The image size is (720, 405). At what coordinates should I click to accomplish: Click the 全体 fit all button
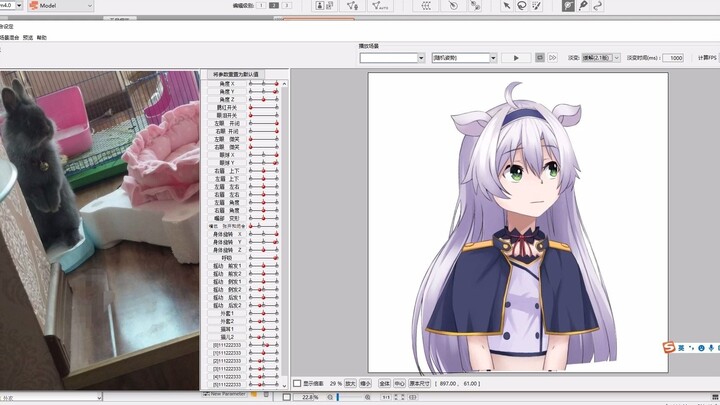[384, 383]
